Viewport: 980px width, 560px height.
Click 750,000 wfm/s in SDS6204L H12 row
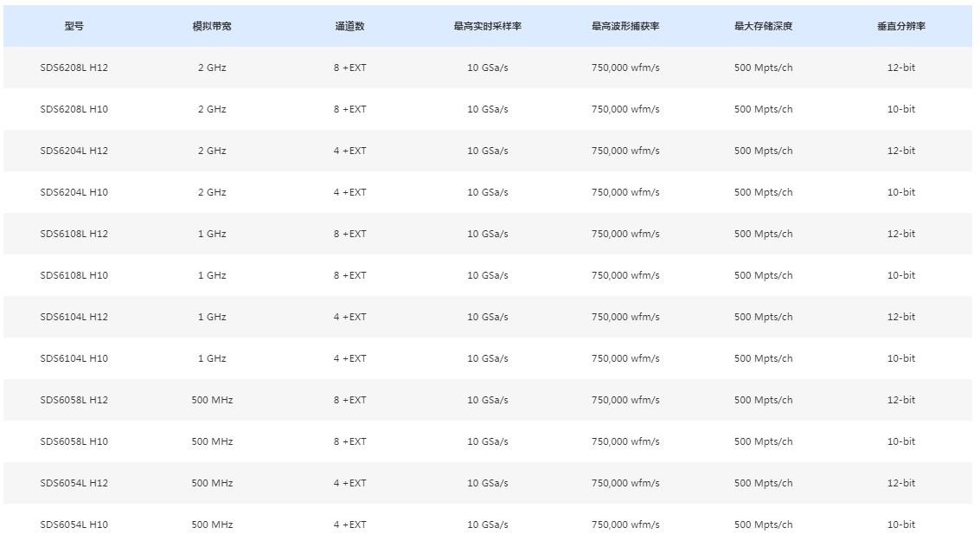[625, 151]
